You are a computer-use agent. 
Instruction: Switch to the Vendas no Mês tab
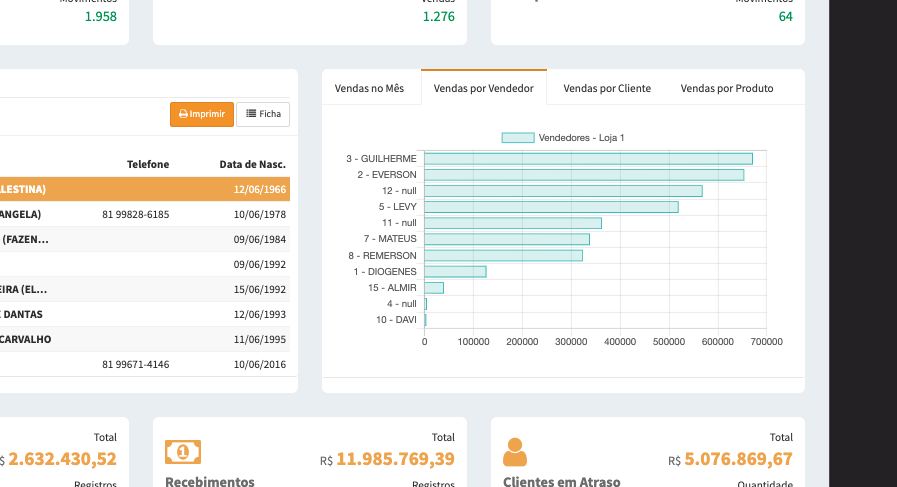(x=369, y=88)
